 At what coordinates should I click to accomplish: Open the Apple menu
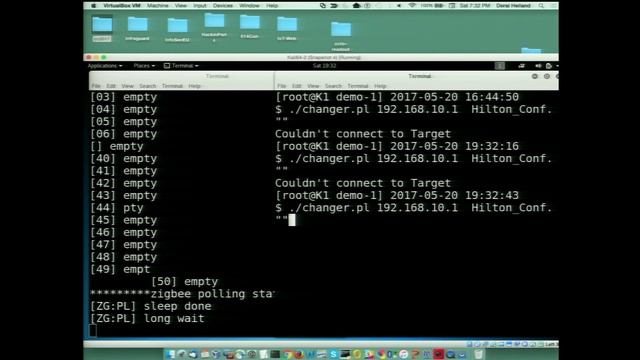coord(93,6)
